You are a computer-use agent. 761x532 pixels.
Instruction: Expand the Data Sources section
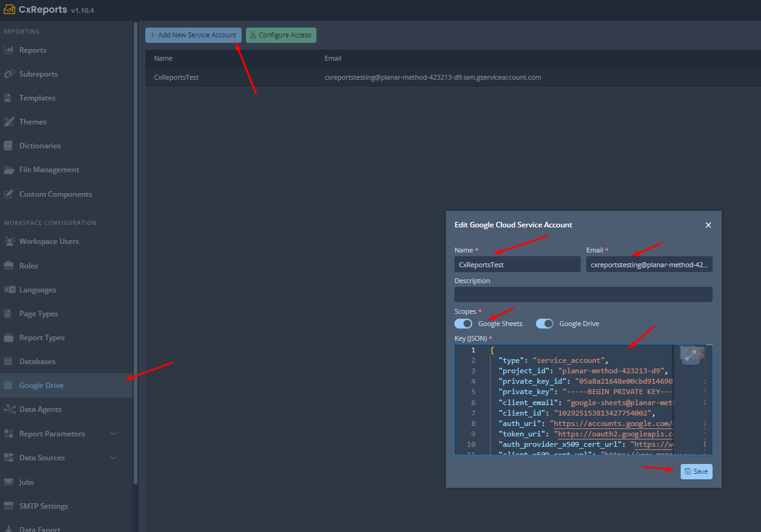113,457
